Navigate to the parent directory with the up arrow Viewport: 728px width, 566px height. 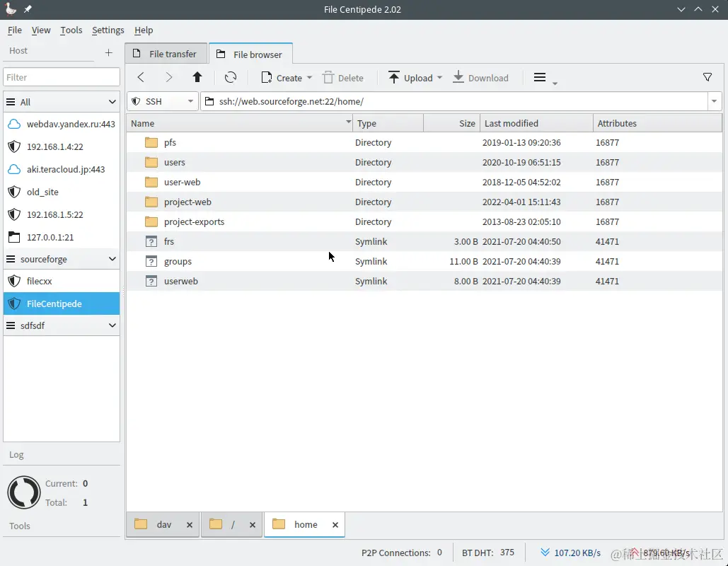(197, 78)
